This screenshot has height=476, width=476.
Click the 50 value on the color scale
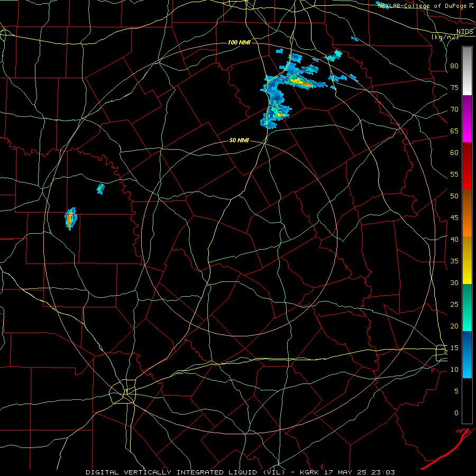[x=454, y=196]
